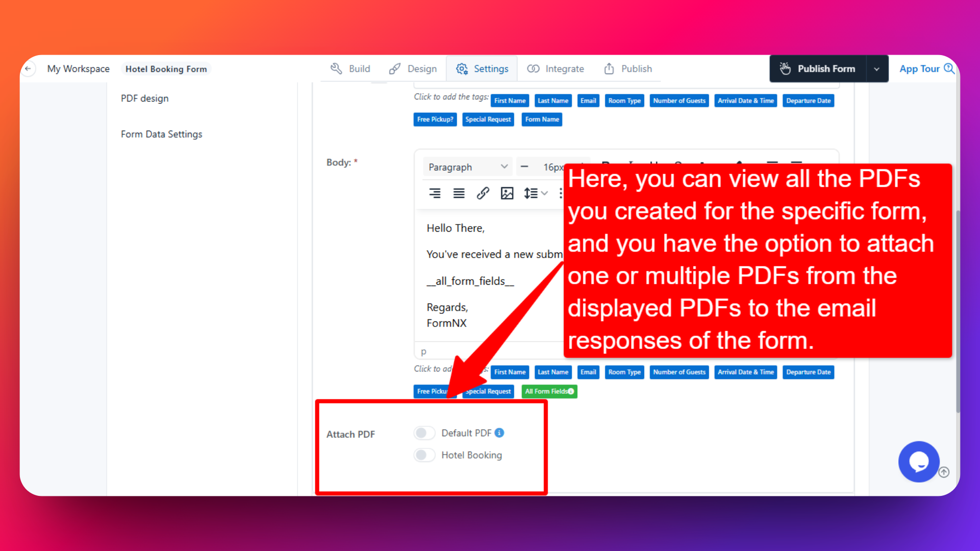Insert Room Type tag into the body
The width and height of the screenshot is (980, 551).
coord(624,372)
